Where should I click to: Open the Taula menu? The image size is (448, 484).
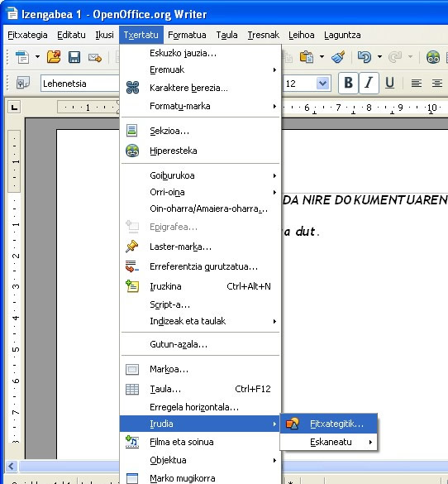click(x=227, y=35)
